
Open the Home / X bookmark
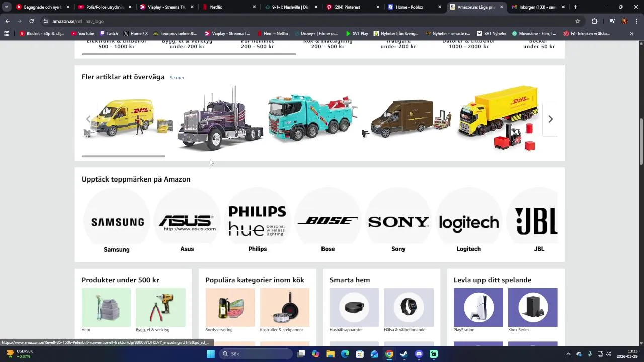tap(136, 34)
